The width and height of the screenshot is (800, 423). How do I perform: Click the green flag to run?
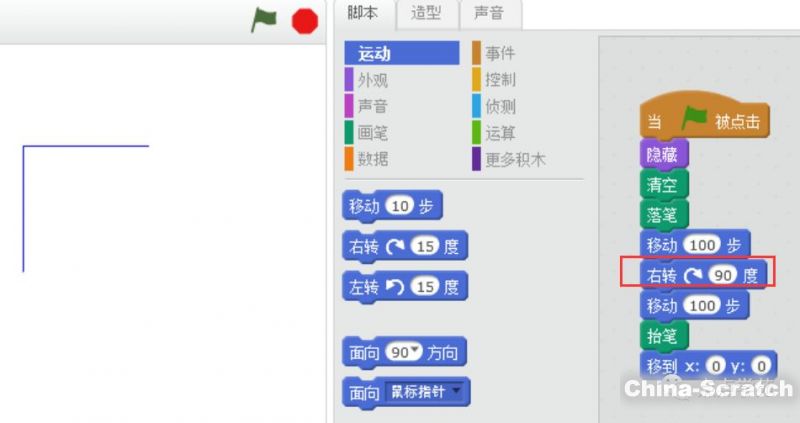click(264, 20)
